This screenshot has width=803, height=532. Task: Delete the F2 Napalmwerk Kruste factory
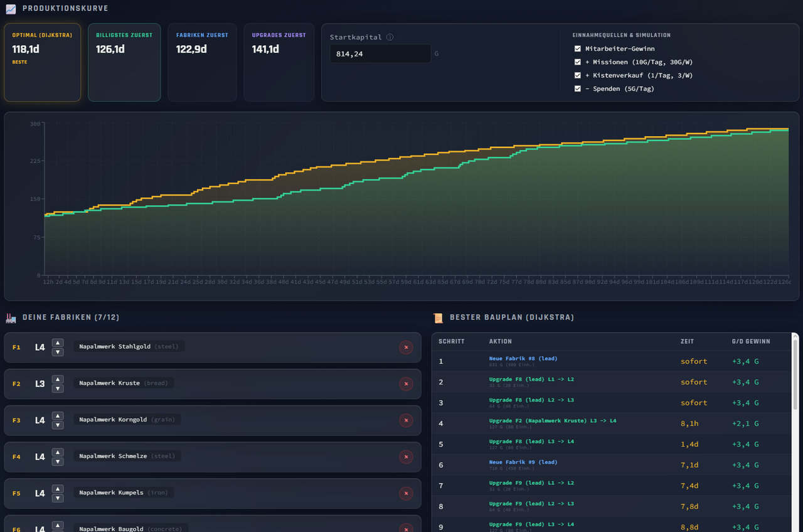(x=406, y=383)
